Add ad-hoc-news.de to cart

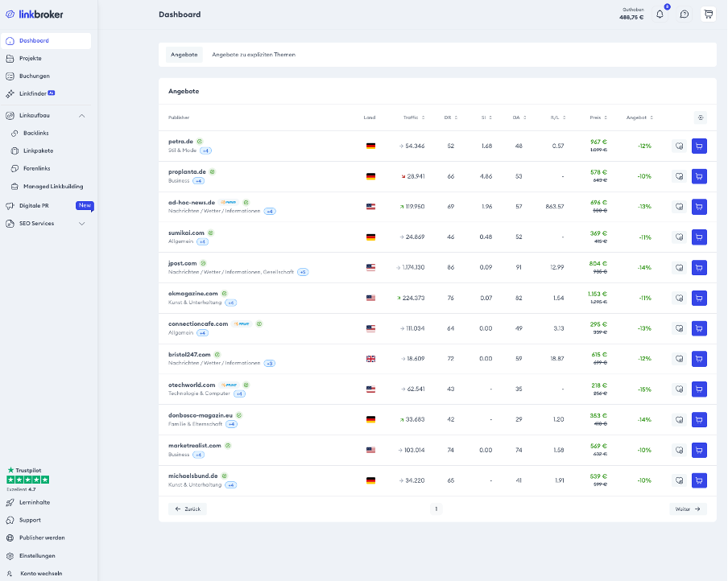click(699, 207)
